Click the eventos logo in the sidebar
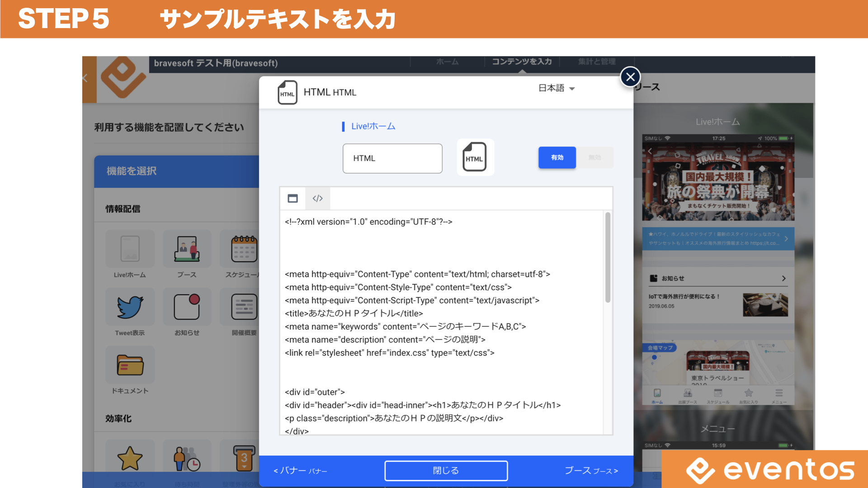Viewport: 868px width, 488px height. pos(123,77)
